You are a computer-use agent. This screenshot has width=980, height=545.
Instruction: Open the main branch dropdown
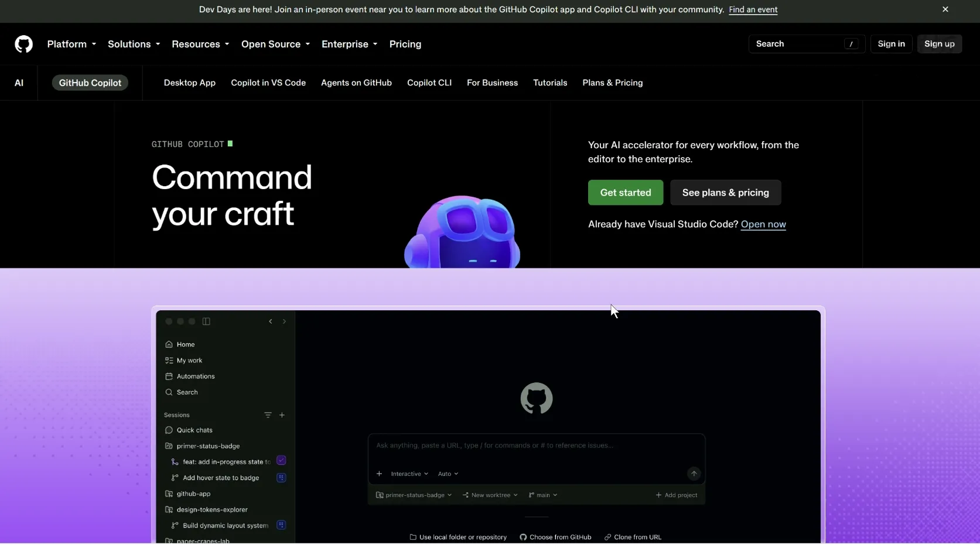(x=543, y=495)
